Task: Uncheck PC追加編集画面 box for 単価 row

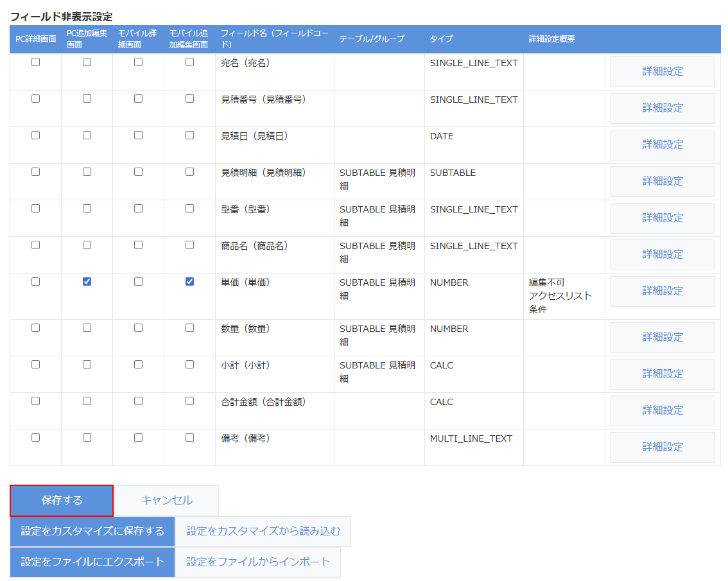Action: click(x=87, y=281)
